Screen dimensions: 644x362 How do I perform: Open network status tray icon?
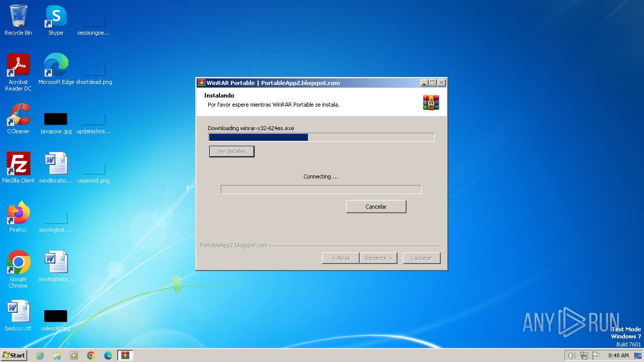pyautogui.click(x=584, y=355)
